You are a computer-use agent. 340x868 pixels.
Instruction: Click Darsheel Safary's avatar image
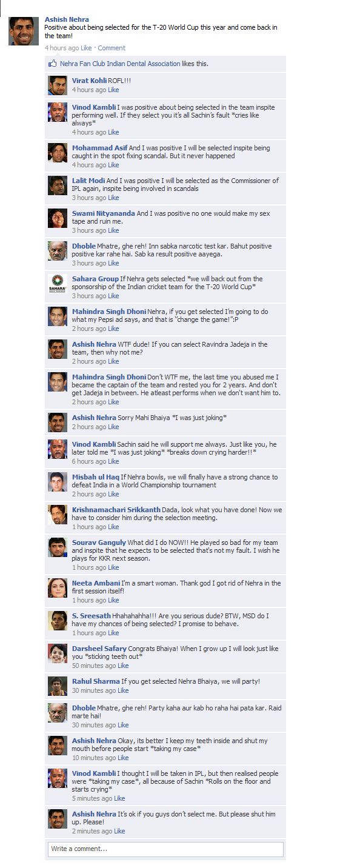(x=58, y=653)
